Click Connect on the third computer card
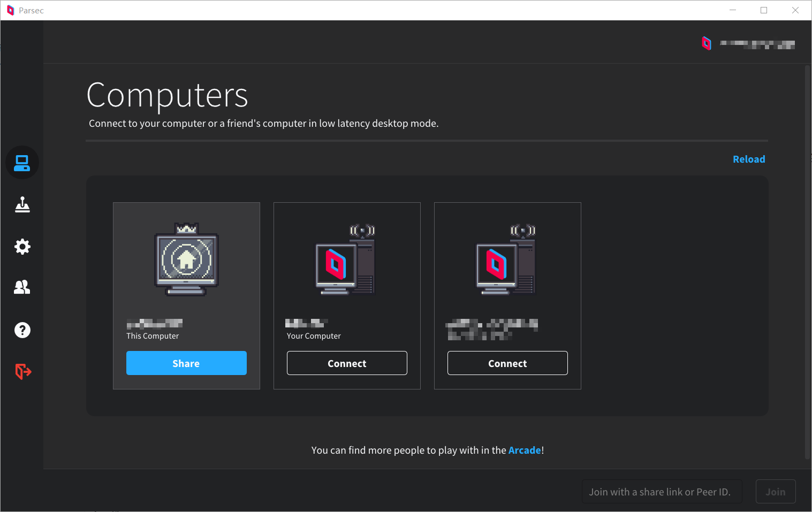Image resolution: width=812 pixels, height=512 pixels. tap(507, 363)
